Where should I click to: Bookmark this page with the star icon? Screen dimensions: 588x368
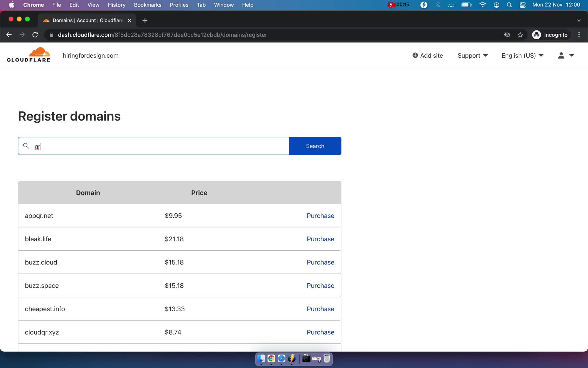520,35
